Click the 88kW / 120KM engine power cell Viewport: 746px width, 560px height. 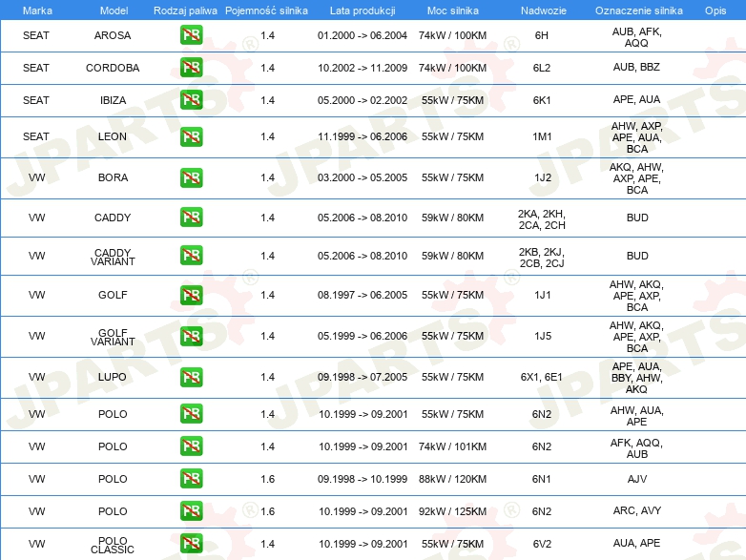pos(452,479)
